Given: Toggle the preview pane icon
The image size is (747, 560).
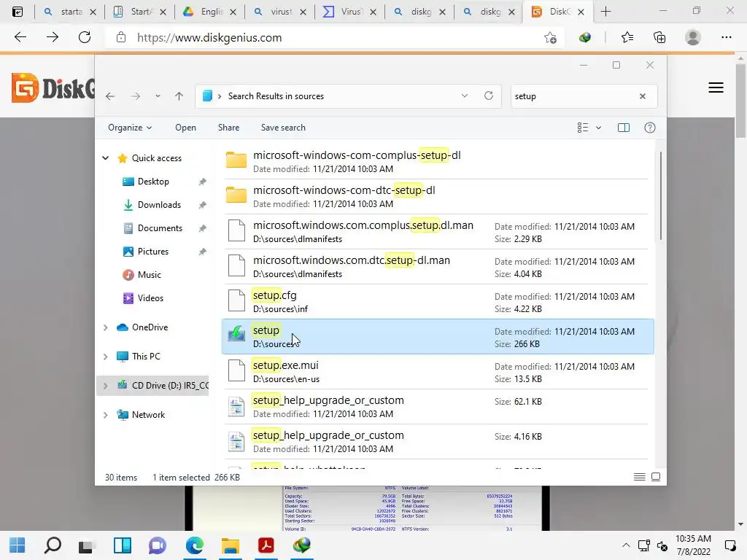Looking at the screenshot, I should point(624,128).
